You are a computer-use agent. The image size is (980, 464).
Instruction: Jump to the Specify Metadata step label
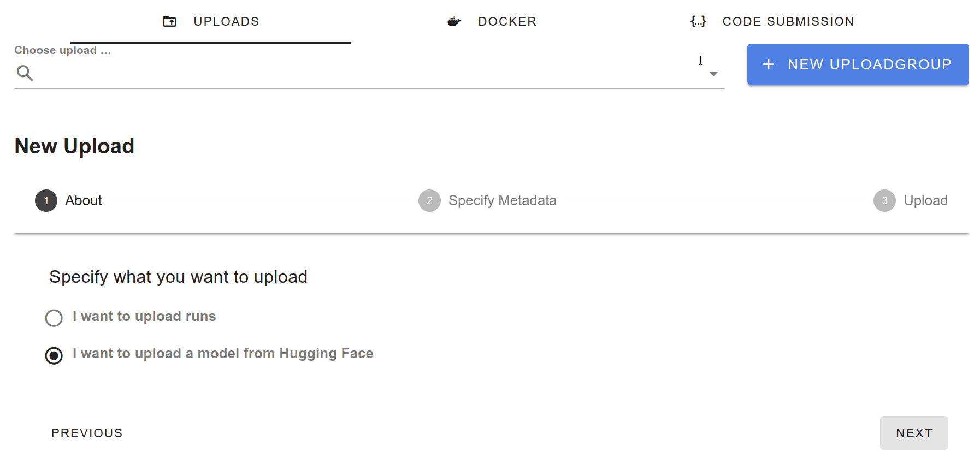(x=502, y=201)
